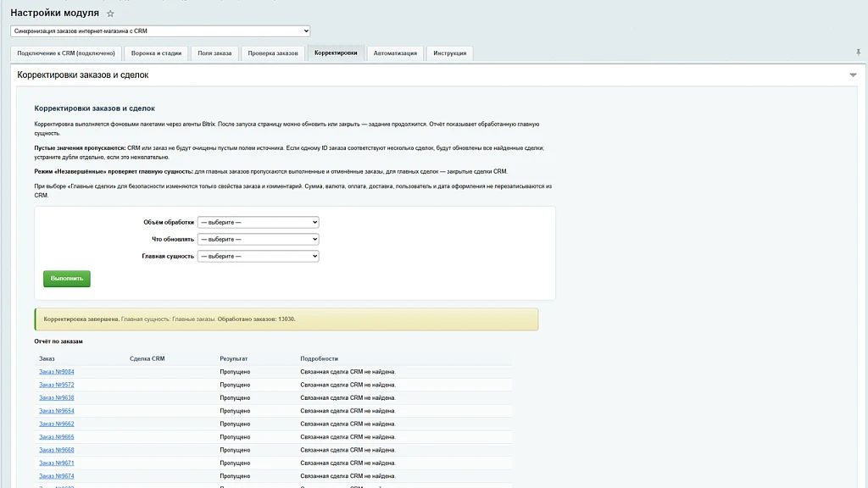Click the Отчёт по заказам heading

[x=58, y=341]
